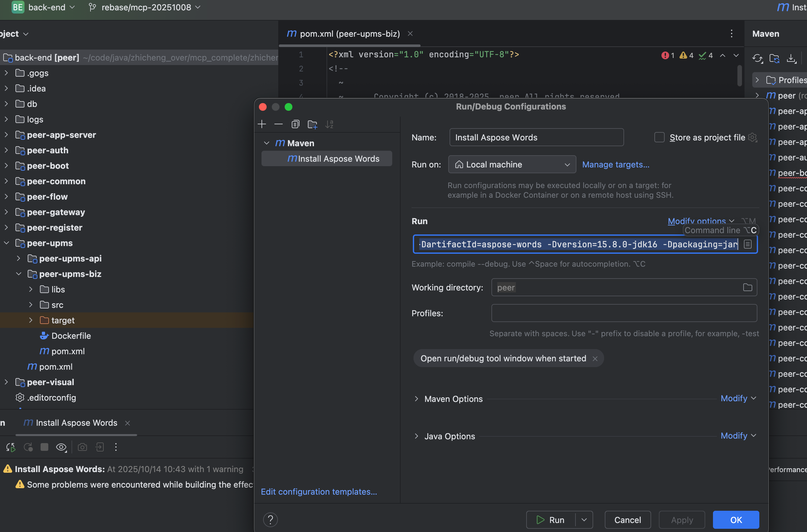Expand the Java Options section
807x532 pixels.
417,436
